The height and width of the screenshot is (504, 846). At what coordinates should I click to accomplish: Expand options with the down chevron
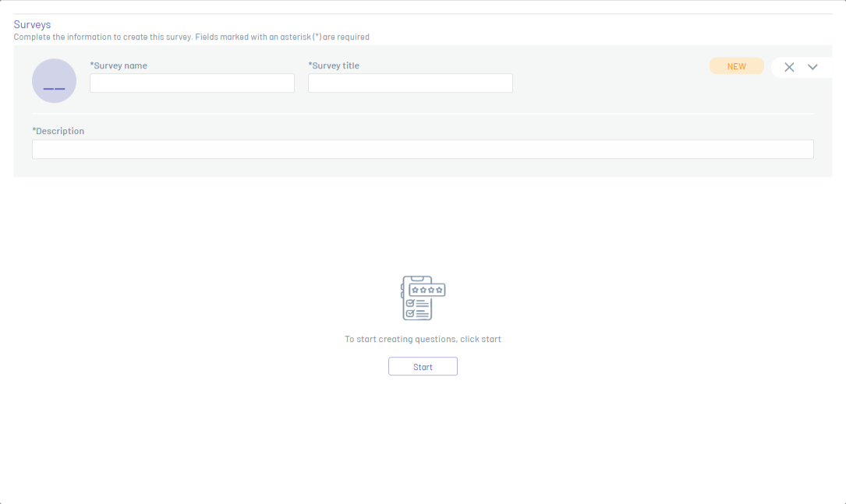tap(812, 67)
